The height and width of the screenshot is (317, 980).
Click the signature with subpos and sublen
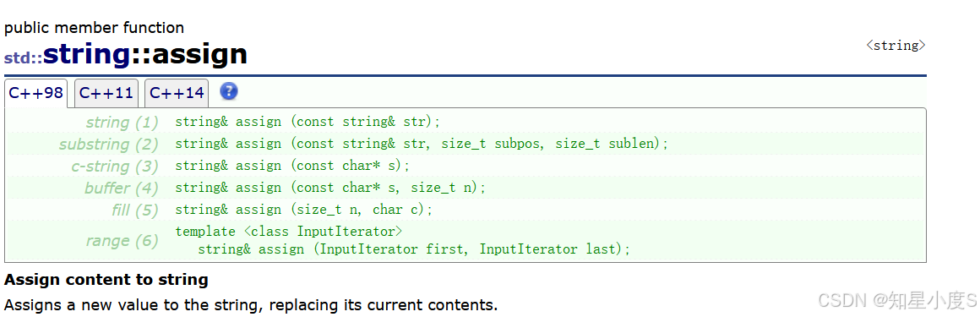(x=422, y=144)
